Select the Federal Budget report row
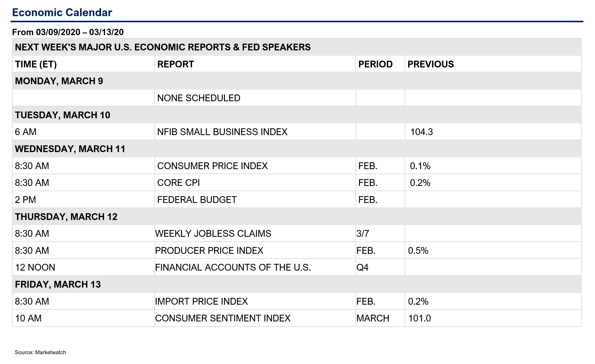This screenshot has height=364, width=595. pyautogui.click(x=297, y=200)
